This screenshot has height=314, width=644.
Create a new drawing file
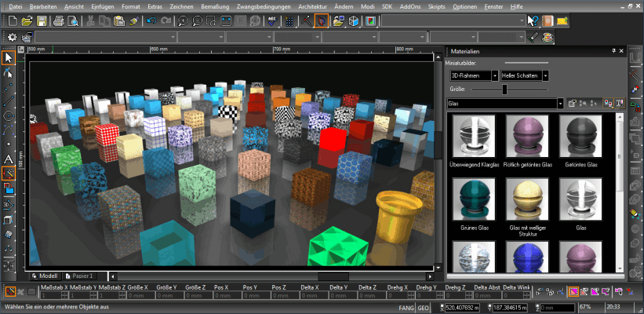coord(13,20)
